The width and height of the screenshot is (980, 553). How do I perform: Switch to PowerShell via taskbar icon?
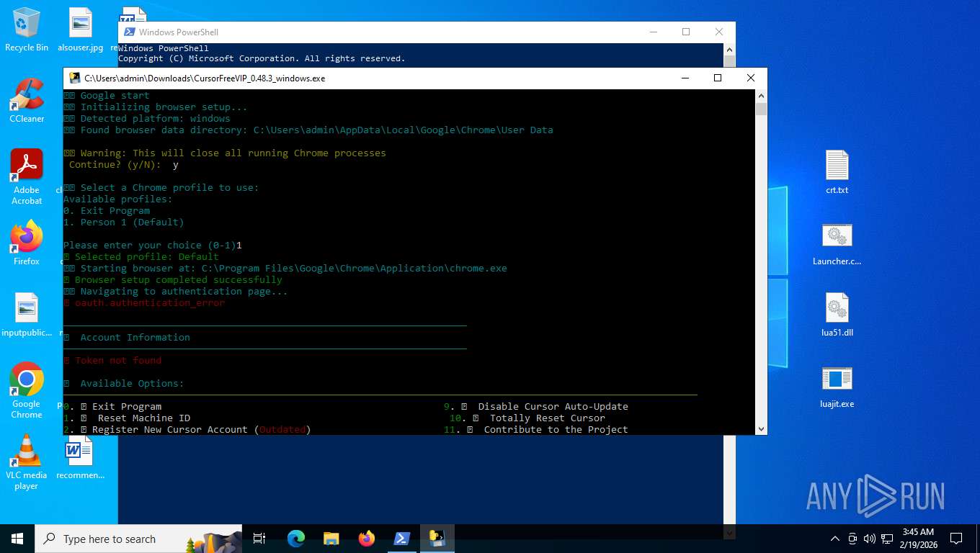coord(402,539)
